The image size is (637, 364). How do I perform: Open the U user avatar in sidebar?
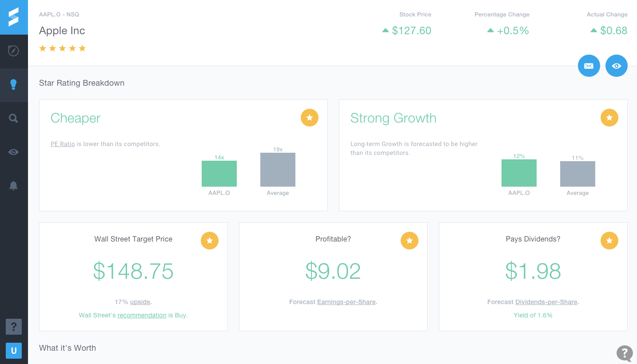[x=14, y=351]
